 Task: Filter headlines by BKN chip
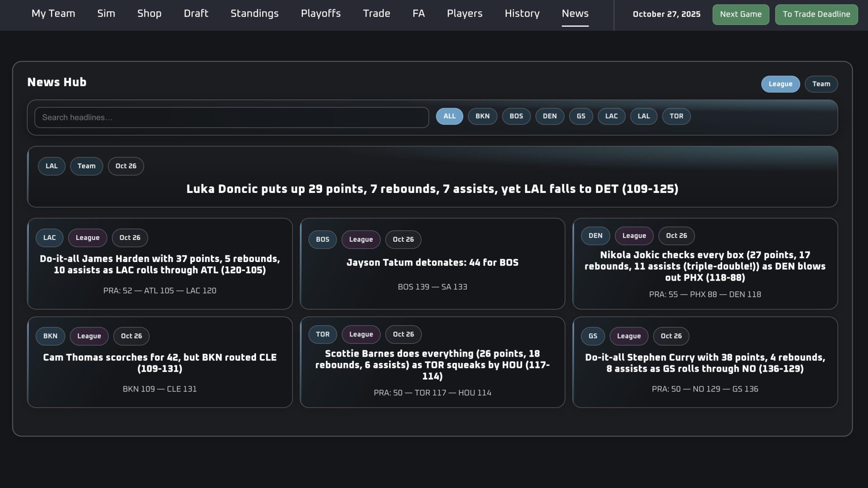click(x=482, y=116)
